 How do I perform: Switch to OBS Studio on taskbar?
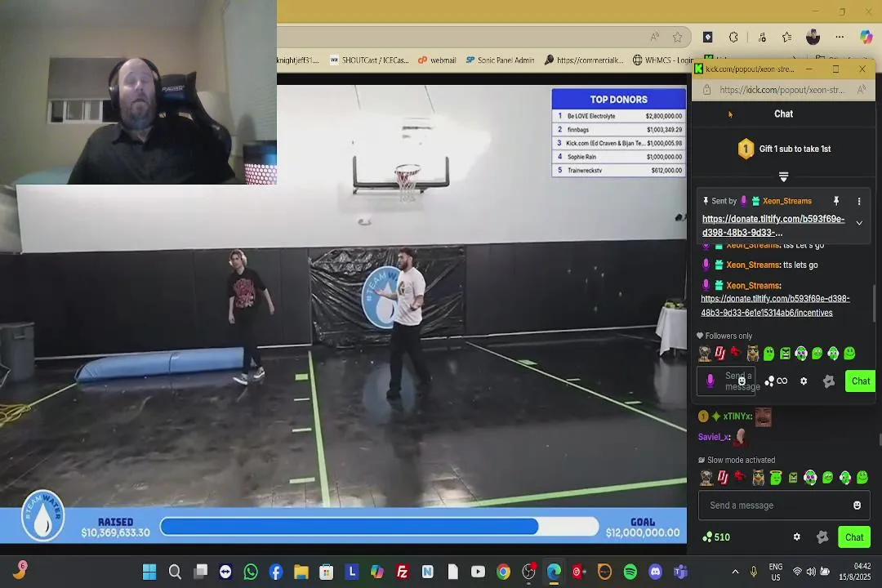coord(528,572)
